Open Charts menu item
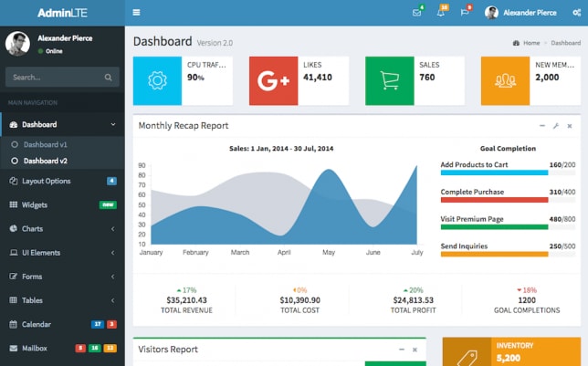The height and width of the screenshot is (366, 588). [62, 229]
